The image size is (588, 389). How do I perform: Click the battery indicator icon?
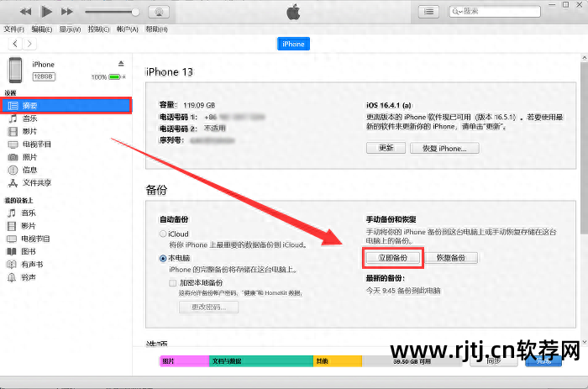pyautogui.click(x=114, y=77)
